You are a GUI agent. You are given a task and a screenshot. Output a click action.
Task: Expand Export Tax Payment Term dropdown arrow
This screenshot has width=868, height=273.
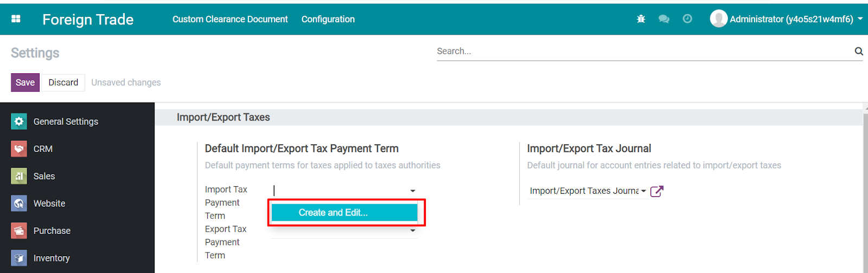[x=413, y=231]
